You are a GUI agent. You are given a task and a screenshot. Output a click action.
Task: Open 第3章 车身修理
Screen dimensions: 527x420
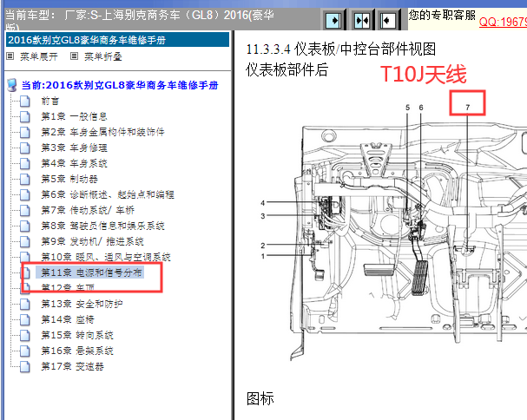coord(74,148)
